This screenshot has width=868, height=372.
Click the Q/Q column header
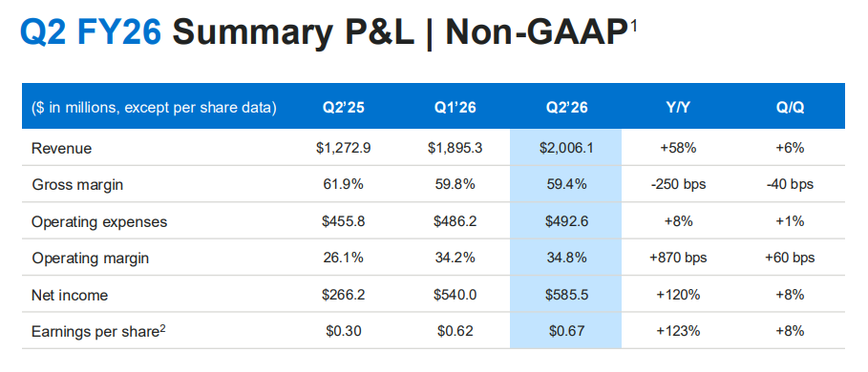pos(790,107)
